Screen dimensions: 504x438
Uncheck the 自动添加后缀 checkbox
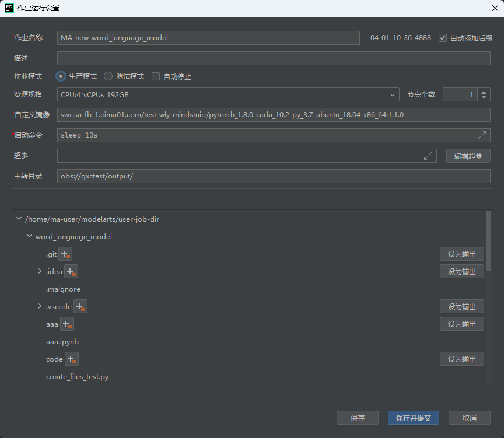coord(443,38)
